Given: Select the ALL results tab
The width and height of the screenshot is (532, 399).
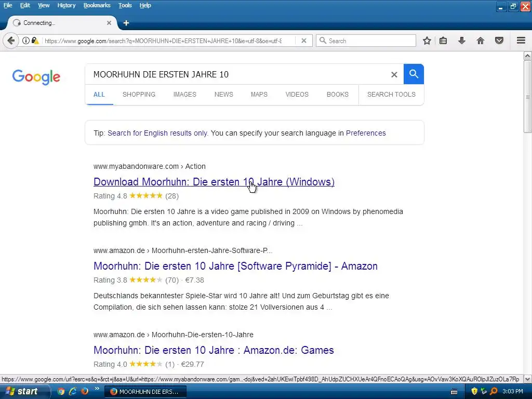Looking at the screenshot, I should 99,95.
